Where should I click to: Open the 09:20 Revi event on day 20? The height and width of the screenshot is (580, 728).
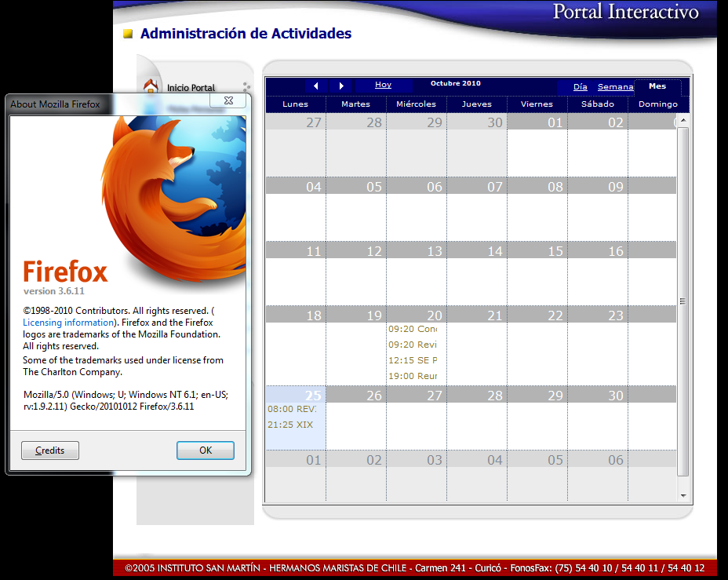click(413, 345)
